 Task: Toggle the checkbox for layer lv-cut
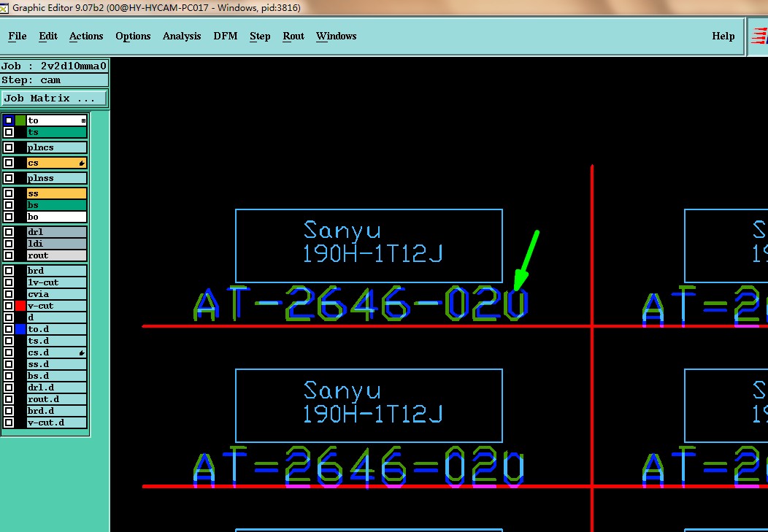pos(8,282)
